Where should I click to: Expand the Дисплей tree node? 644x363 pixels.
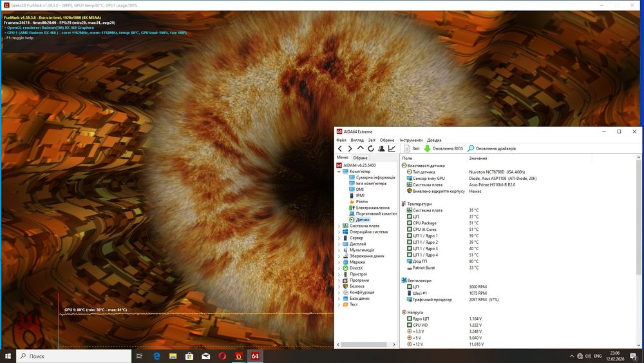[x=339, y=244]
